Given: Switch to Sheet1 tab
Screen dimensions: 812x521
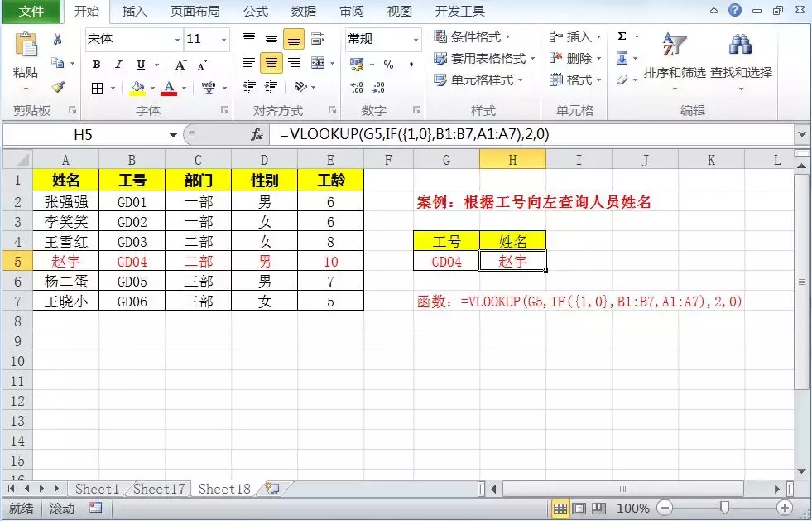Looking at the screenshot, I should [x=97, y=489].
